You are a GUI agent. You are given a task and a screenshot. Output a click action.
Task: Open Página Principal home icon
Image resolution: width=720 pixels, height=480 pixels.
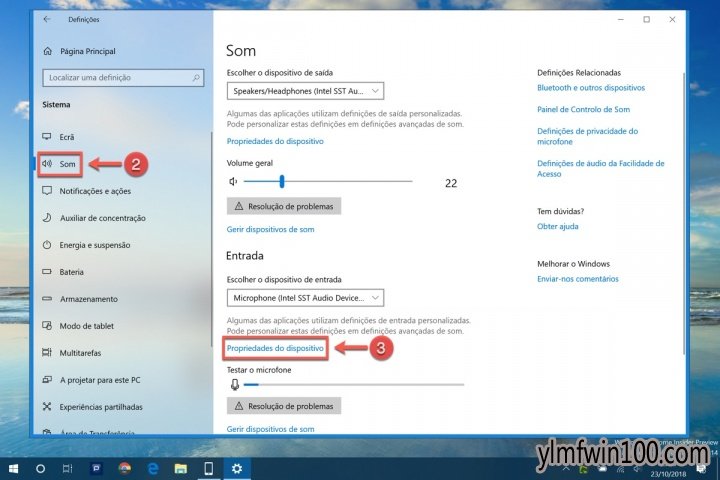47,51
